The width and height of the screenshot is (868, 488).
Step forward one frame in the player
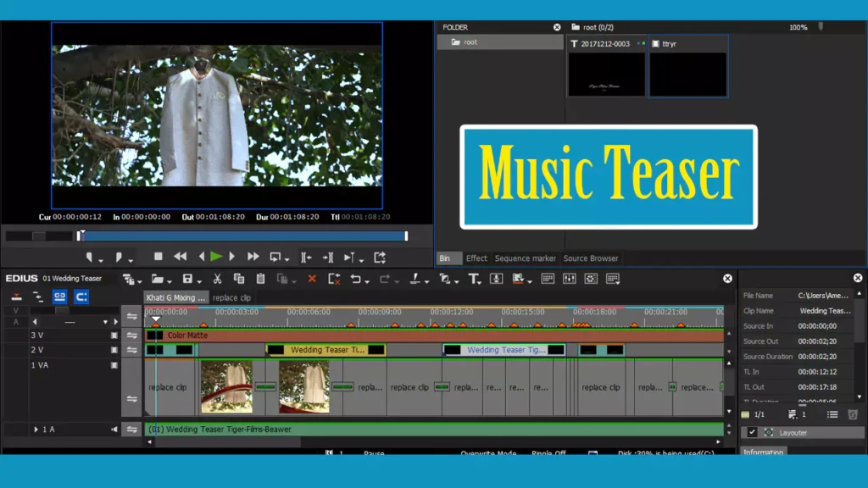pos(232,257)
